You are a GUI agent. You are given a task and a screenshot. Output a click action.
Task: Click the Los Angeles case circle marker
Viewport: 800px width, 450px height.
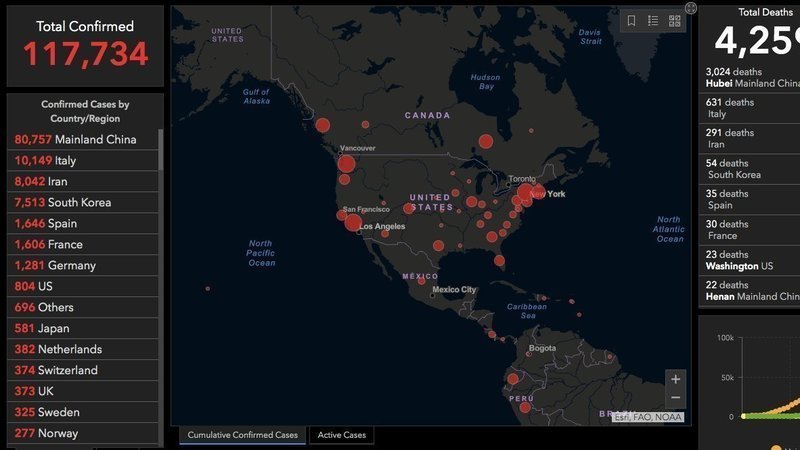tap(353, 222)
